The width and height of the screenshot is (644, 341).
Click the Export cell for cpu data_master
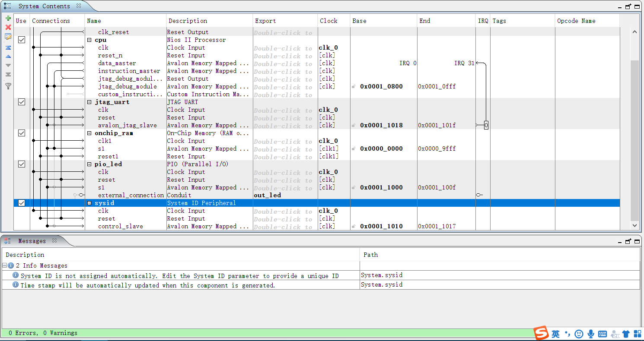285,63
